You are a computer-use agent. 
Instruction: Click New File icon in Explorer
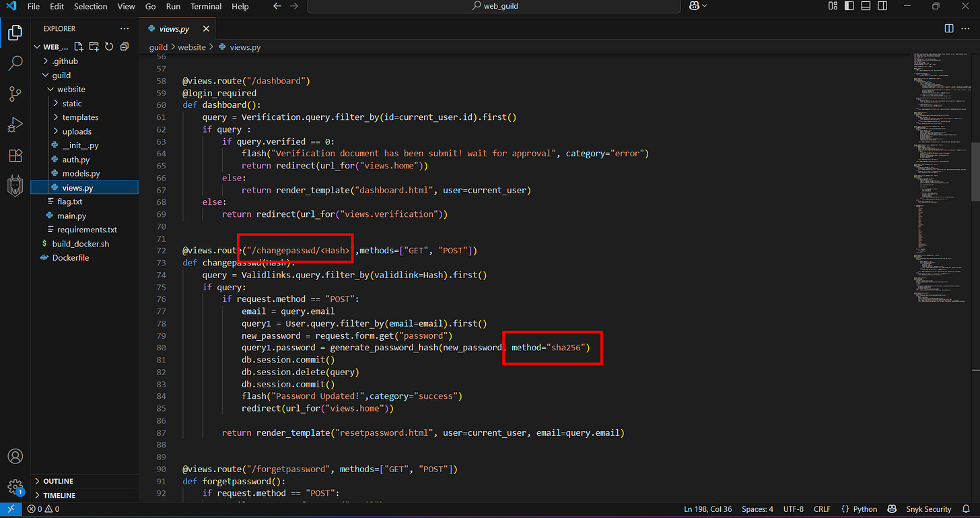tap(79, 46)
